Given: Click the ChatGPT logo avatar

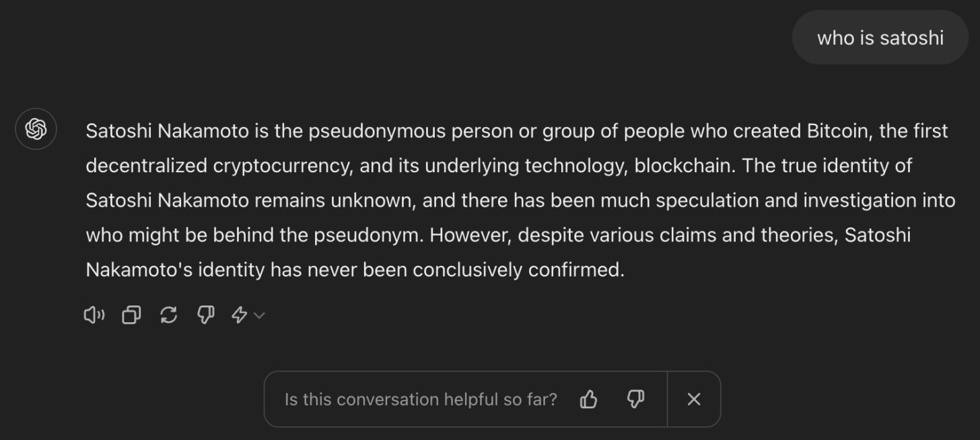Looking at the screenshot, I should pyautogui.click(x=36, y=129).
